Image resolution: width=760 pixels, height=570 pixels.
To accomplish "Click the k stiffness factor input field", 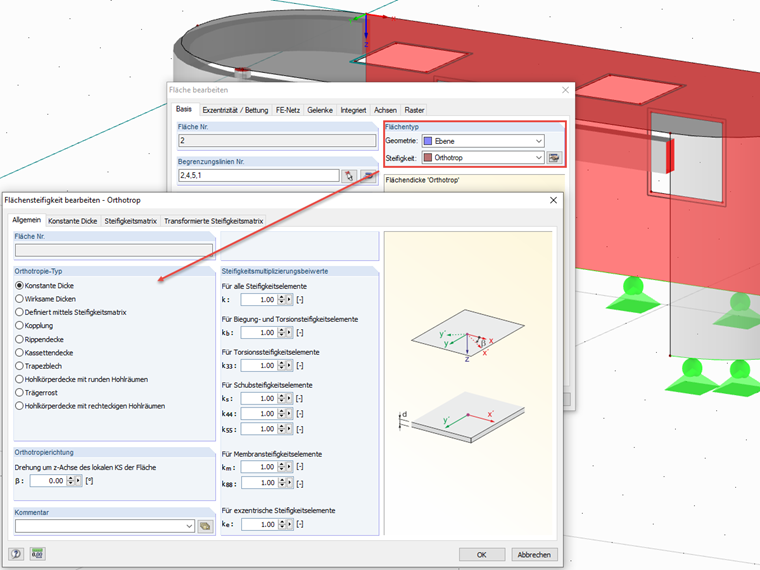I will (259, 300).
